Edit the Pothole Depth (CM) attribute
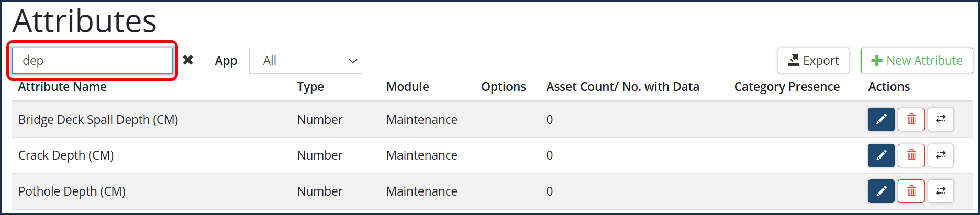980x215 pixels. pos(881,191)
